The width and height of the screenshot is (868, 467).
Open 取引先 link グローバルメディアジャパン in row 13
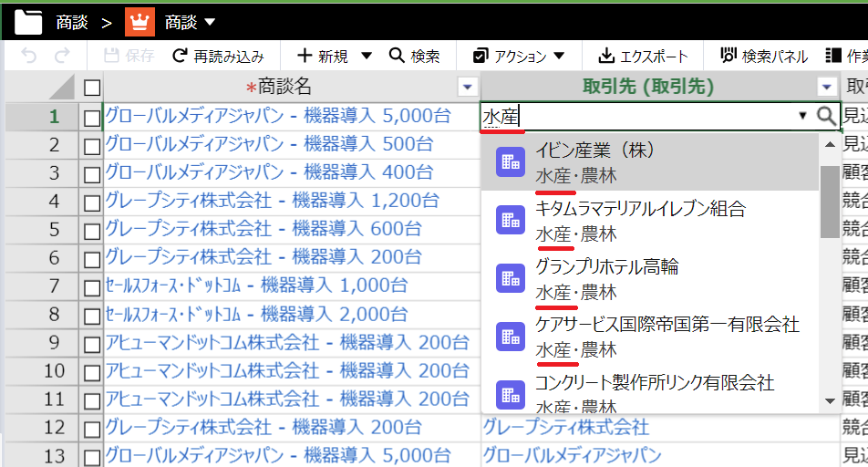pyautogui.click(x=573, y=455)
